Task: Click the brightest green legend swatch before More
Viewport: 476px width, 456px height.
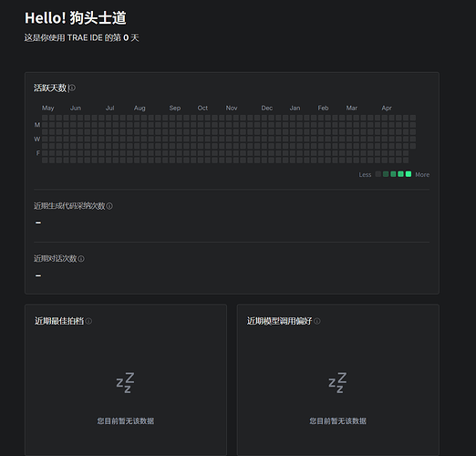Action: click(x=409, y=174)
